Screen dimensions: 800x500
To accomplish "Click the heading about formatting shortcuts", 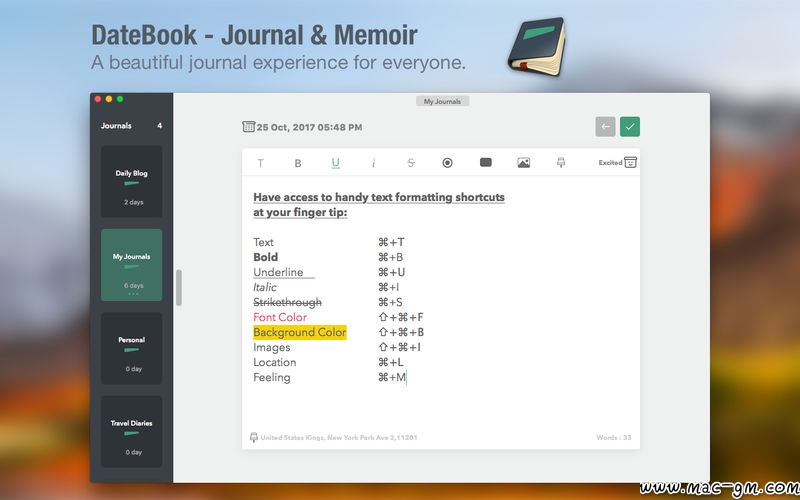I will coord(379,205).
